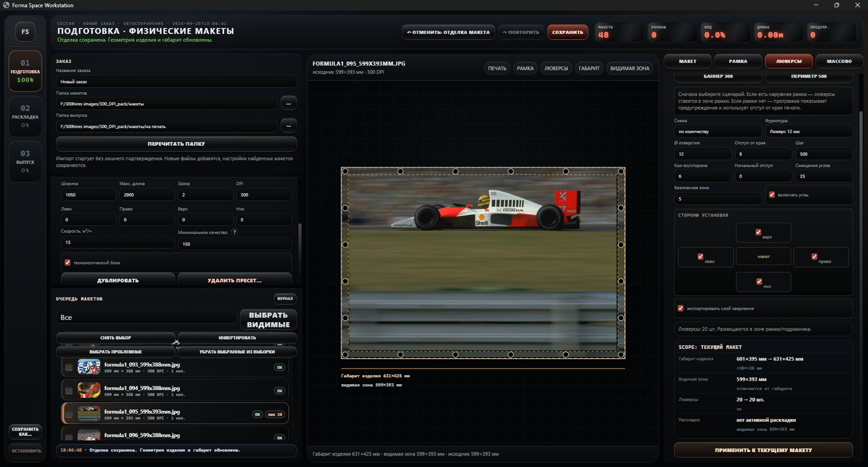The image size is (868, 467).
Task: Open the 03 Выпуск step in sidebar
Action: (x=25, y=161)
